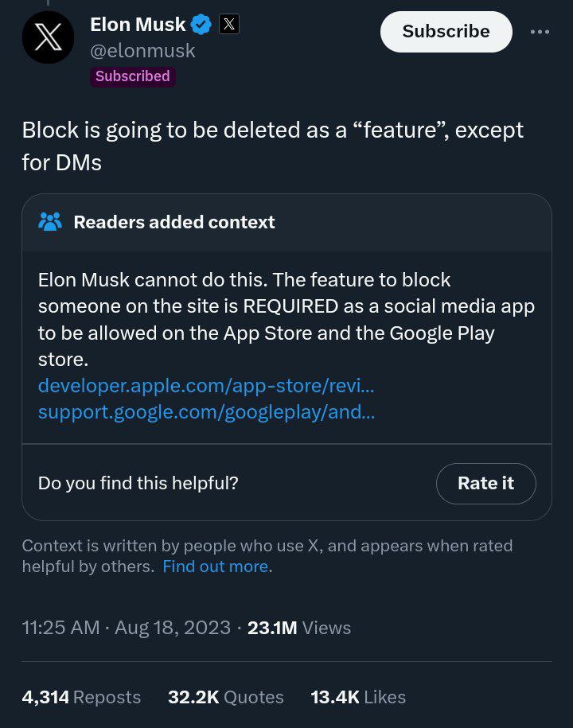The height and width of the screenshot is (728, 573).
Task: Click the community note body text
Action: click(x=286, y=319)
